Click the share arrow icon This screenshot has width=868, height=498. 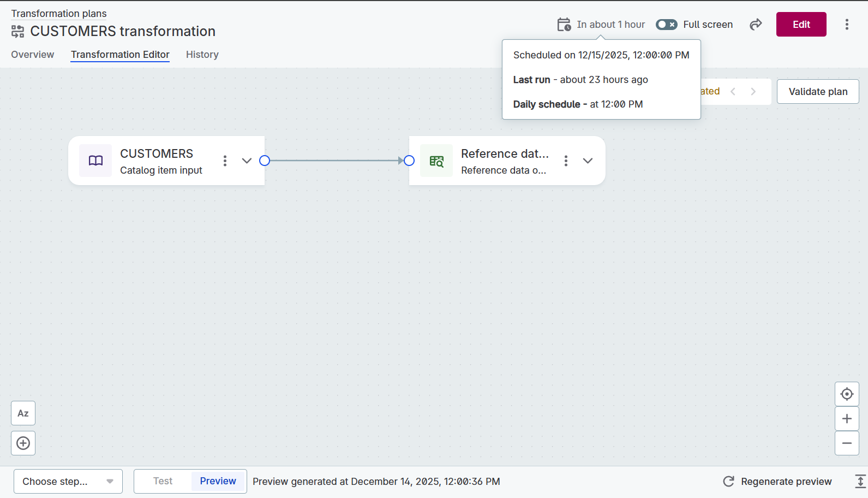(x=756, y=25)
